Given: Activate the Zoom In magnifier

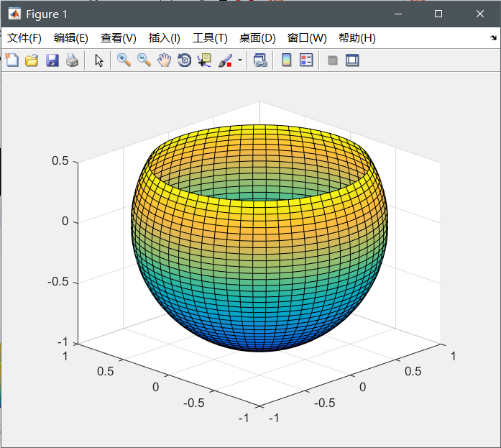Looking at the screenshot, I should coord(124,60).
